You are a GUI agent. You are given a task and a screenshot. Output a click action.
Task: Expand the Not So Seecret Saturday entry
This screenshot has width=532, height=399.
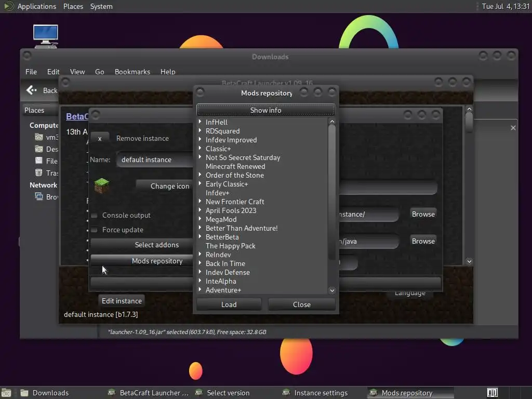tap(200, 157)
